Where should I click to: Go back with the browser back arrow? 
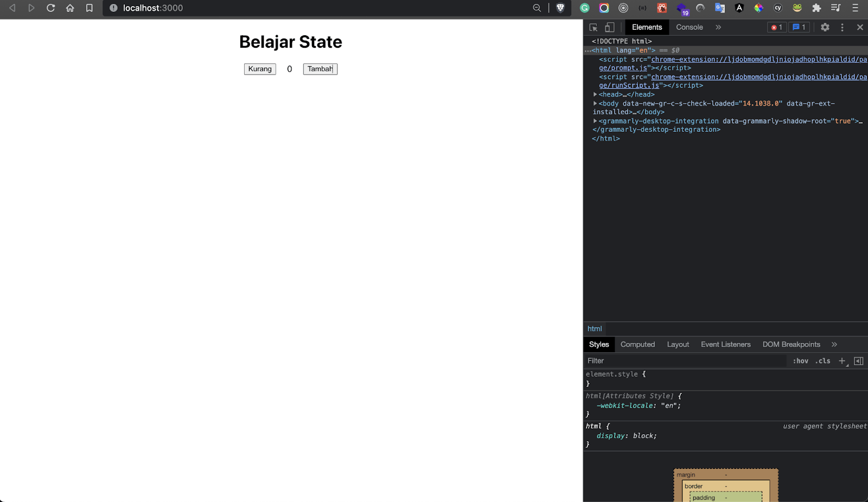pyautogui.click(x=12, y=8)
